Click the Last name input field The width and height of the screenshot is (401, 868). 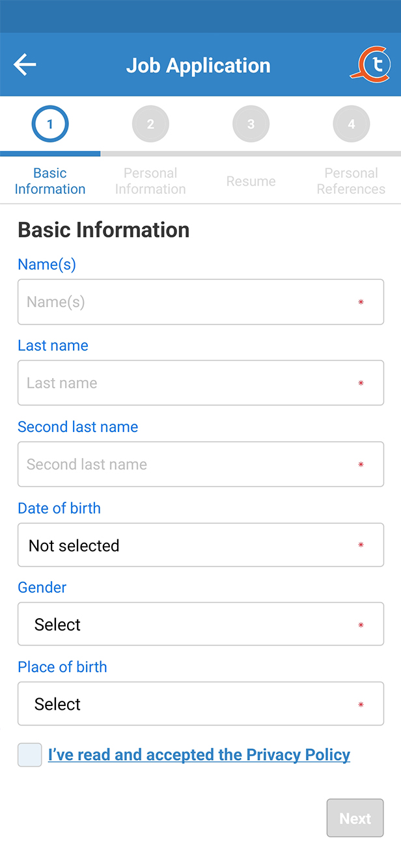point(200,383)
